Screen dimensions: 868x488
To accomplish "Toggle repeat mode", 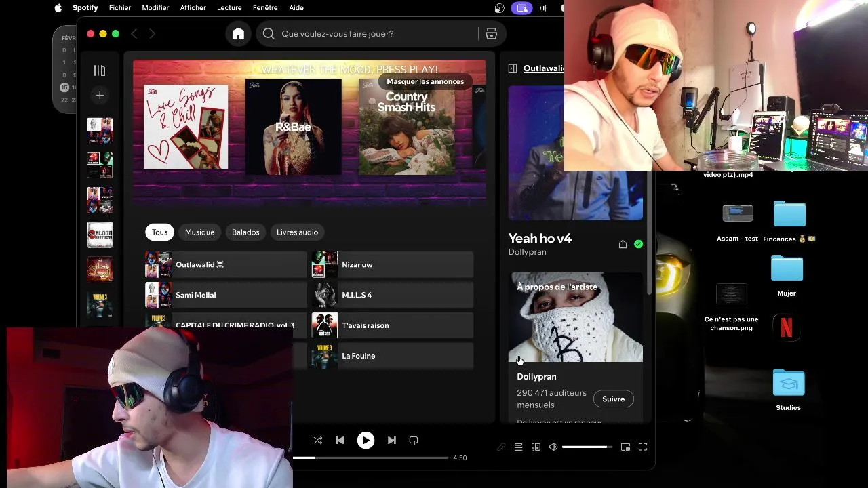I will 414,441.
